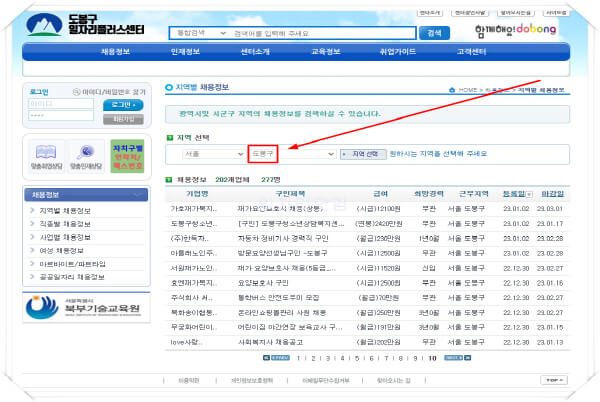Viewport: 600px width, 402px height.
Task: Open 지역별 채용정보 in the sidebar
Action: [65, 211]
